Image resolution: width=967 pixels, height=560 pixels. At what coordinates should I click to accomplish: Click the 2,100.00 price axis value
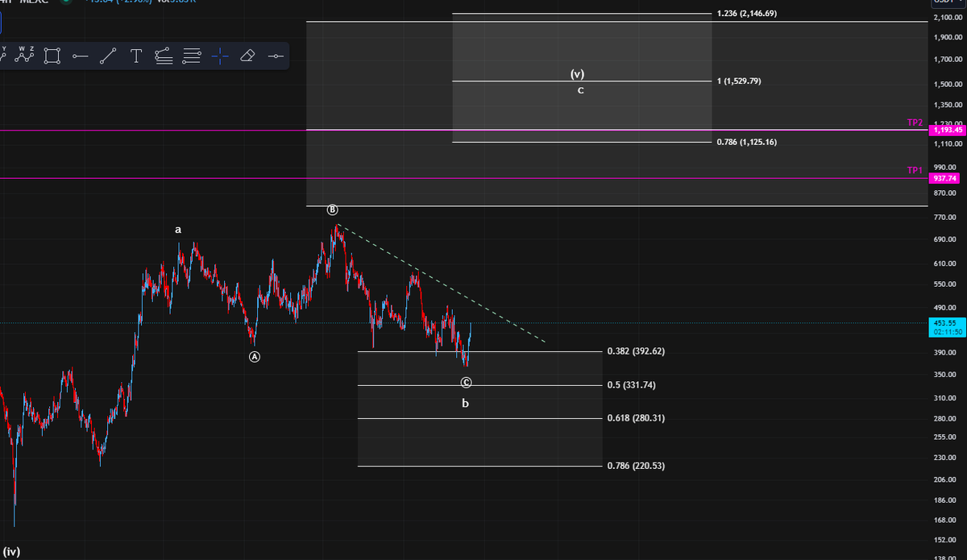(x=949, y=19)
